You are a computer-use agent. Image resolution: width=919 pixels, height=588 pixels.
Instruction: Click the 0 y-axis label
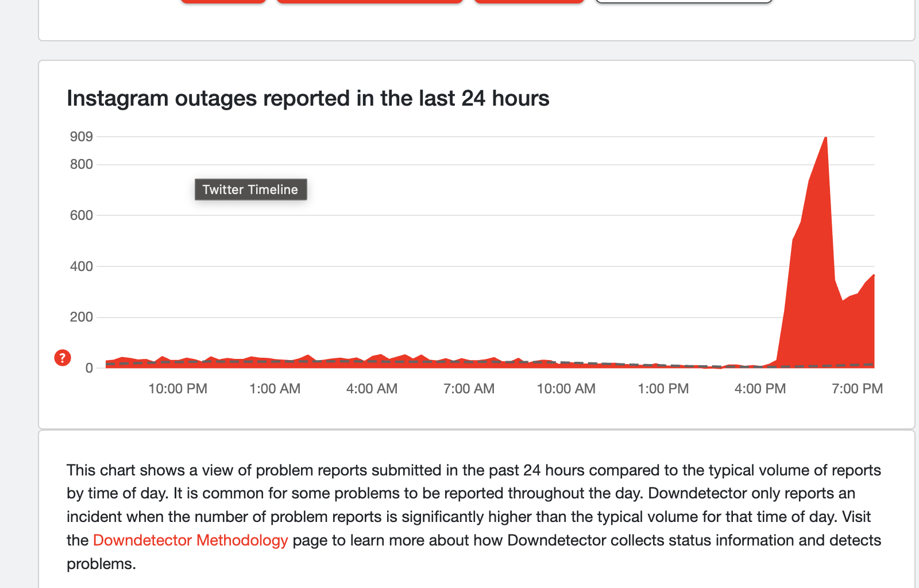89,368
